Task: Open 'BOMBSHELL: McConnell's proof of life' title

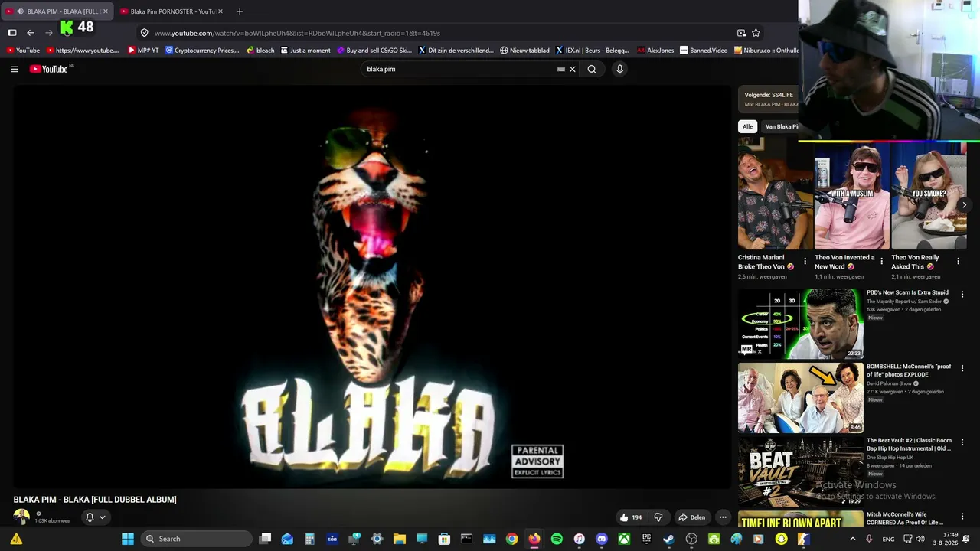Action: pyautogui.click(x=909, y=370)
